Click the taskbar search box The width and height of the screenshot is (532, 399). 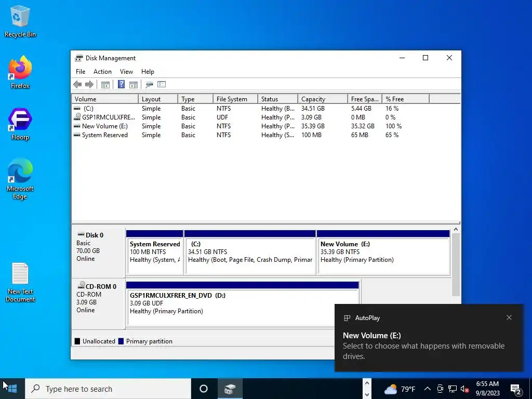(x=108, y=389)
